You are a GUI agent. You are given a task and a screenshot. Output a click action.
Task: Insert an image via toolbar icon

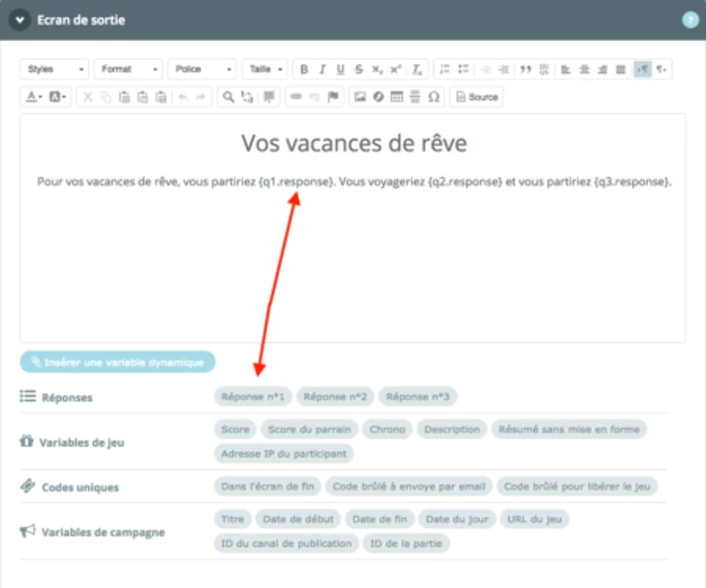click(x=359, y=97)
